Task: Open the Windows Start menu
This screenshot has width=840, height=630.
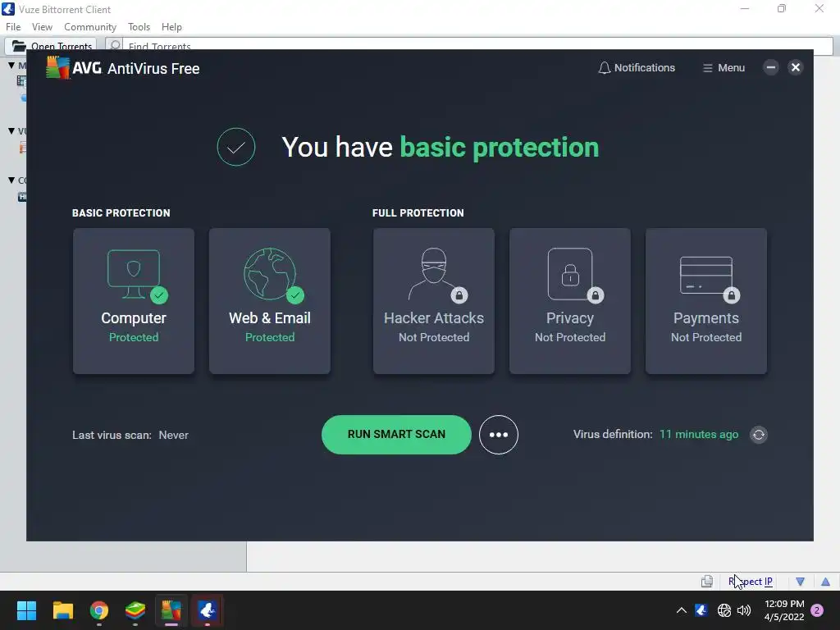Action: [26, 610]
